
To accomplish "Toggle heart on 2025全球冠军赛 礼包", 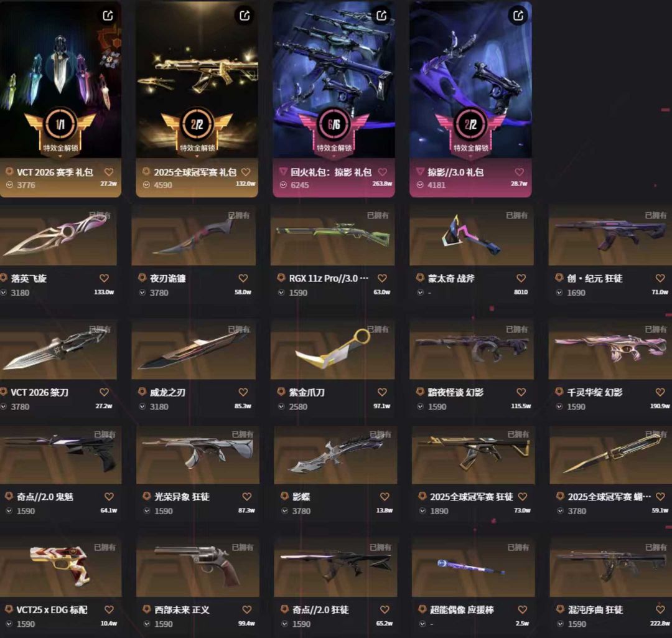I will point(246,172).
